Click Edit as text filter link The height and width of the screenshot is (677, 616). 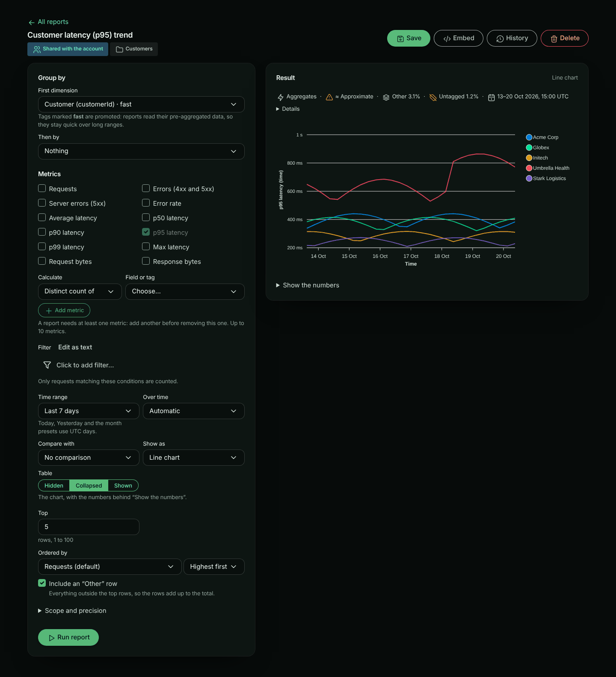pos(75,347)
